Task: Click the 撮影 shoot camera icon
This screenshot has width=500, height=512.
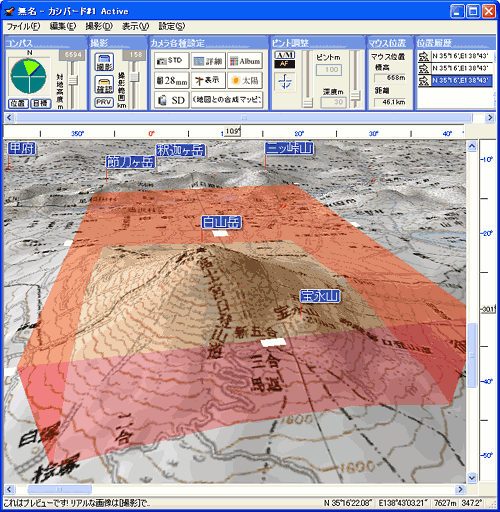Action: 104,62
